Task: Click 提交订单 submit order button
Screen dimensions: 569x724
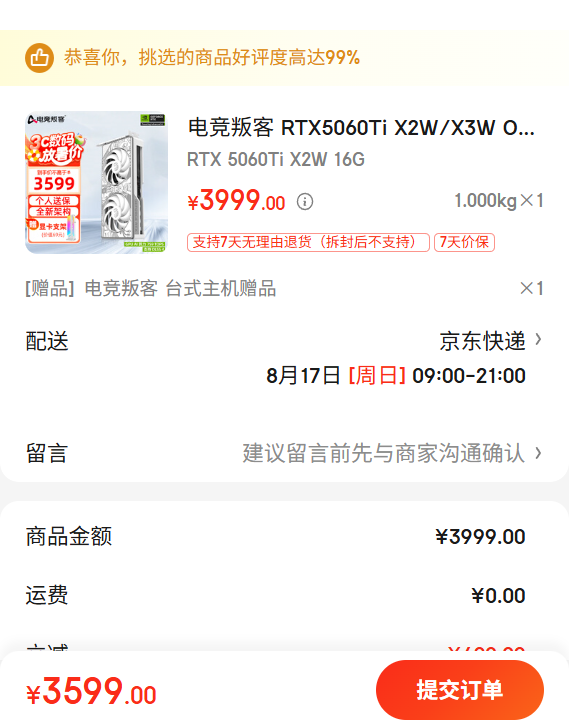Action: point(460,690)
